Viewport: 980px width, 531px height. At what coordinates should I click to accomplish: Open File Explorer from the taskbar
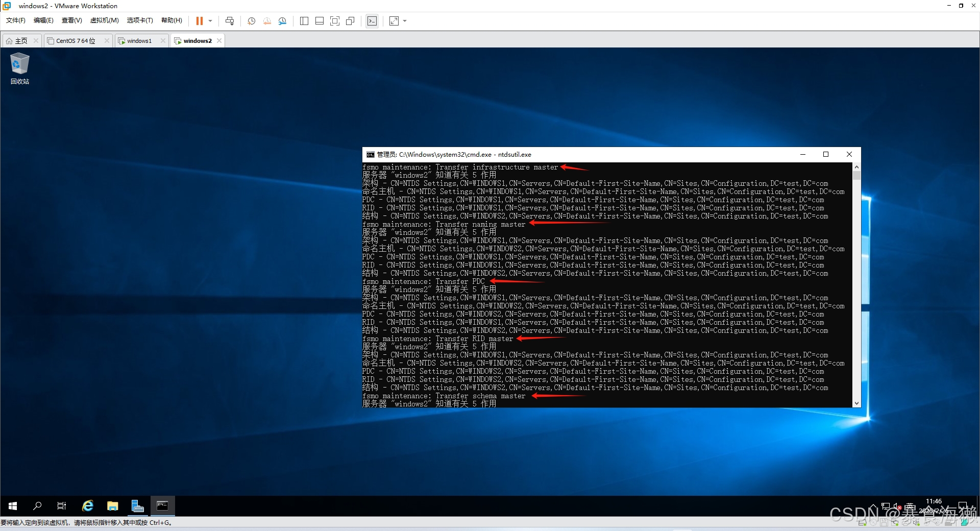click(113, 506)
